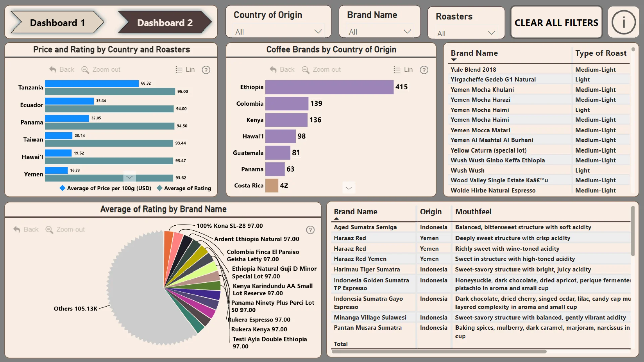Select Guatemala bar with 81 brands
The image size is (644, 362).
(x=278, y=153)
